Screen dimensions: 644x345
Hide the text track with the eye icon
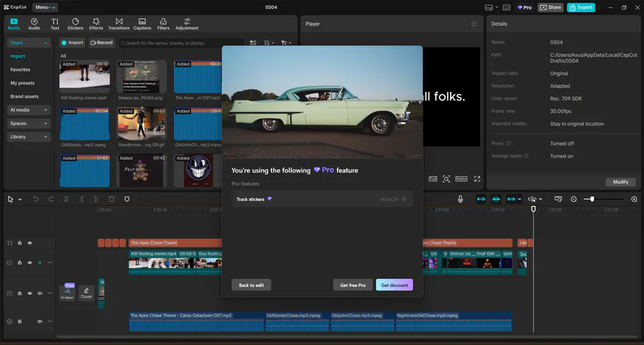coord(29,243)
